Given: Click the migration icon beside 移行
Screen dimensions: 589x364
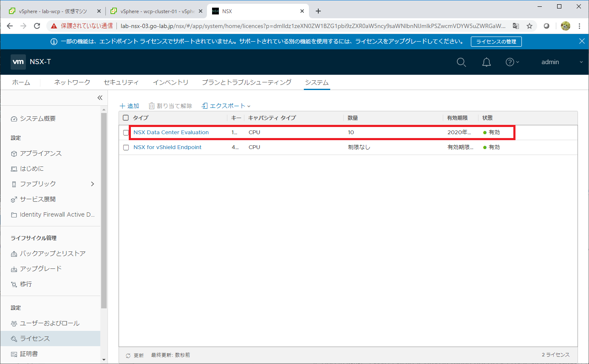Looking at the screenshot, I should pos(14,284).
